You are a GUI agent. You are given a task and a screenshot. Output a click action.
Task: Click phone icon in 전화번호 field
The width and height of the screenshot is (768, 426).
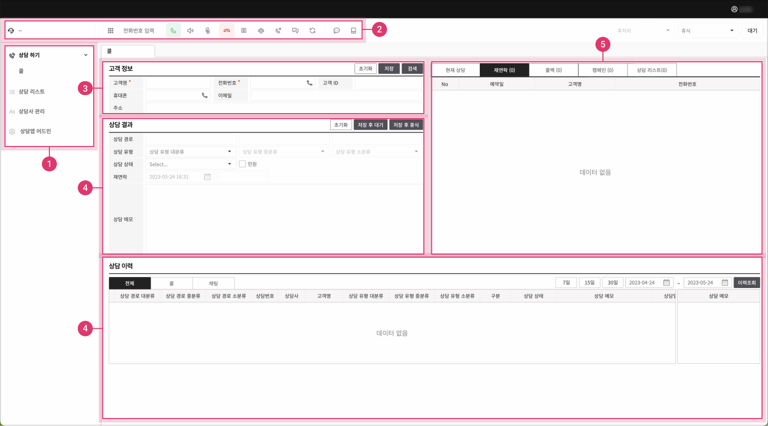(x=309, y=83)
